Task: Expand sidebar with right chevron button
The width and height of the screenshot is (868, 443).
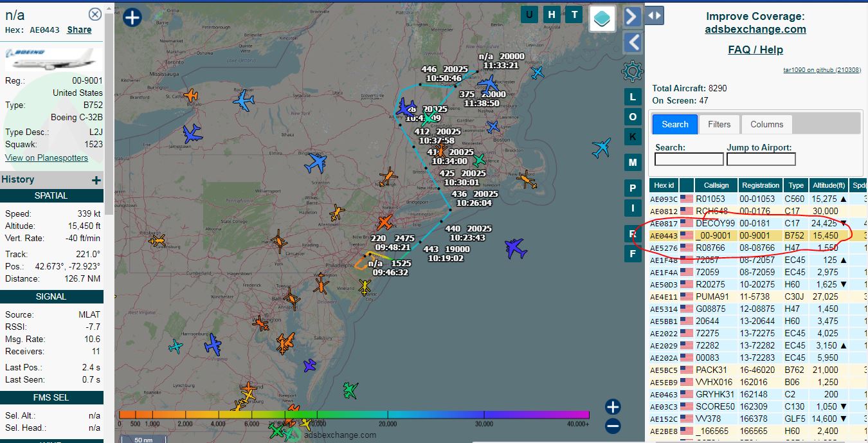Action: coord(633,17)
